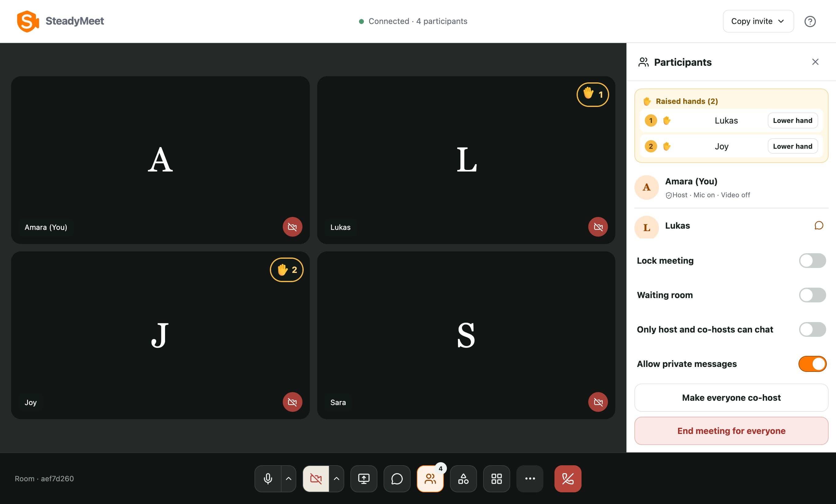The width and height of the screenshot is (836, 504).
Task: Toggle the participants panel button
Action: click(x=430, y=478)
